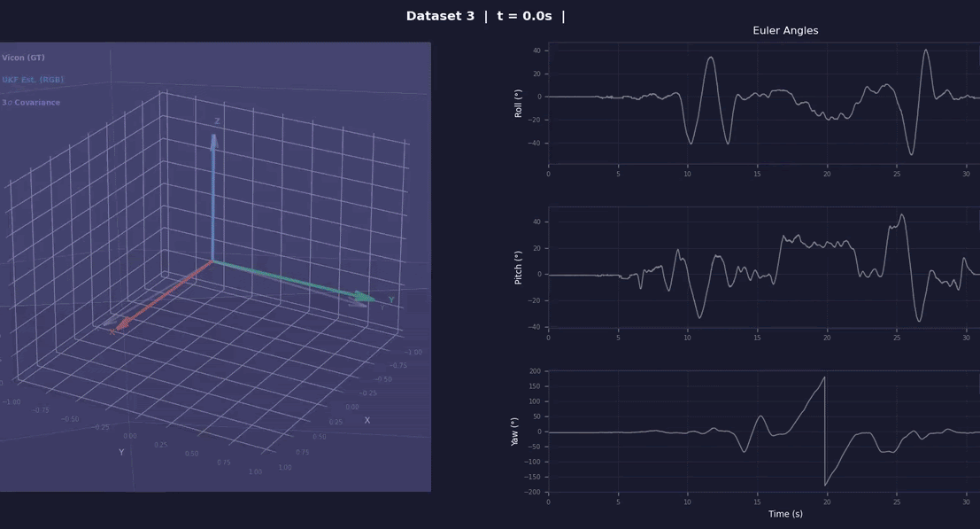Click the X axis label of 3D plot
The width and height of the screenshot is (980, 529).
(x=367, y=420)
